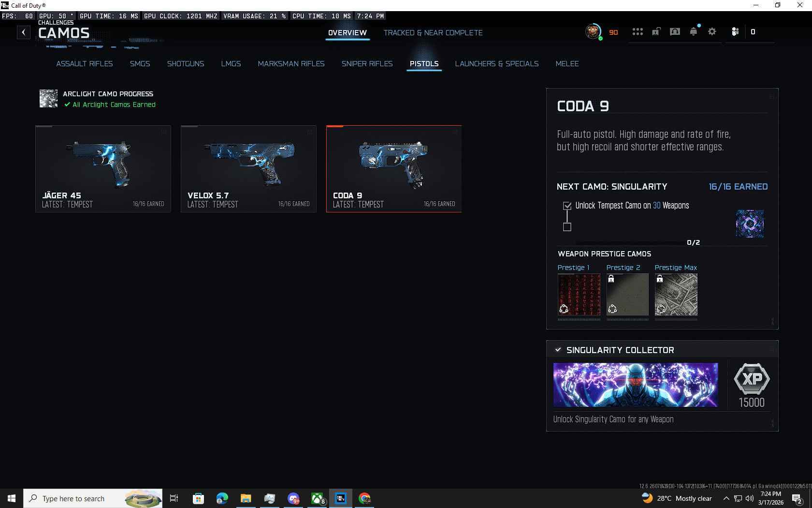Open File Explorer from taskbar
Viewport: 812px width, 508px height.
click(246, 498)
